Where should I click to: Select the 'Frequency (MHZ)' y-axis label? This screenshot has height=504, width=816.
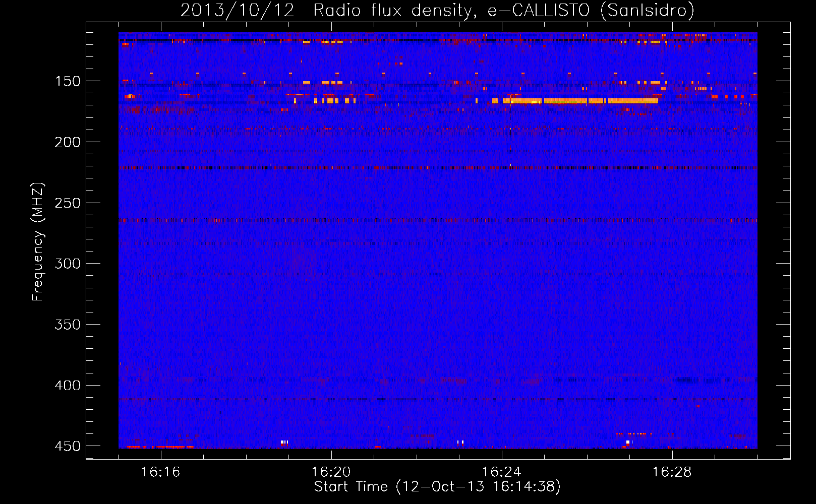38,241
